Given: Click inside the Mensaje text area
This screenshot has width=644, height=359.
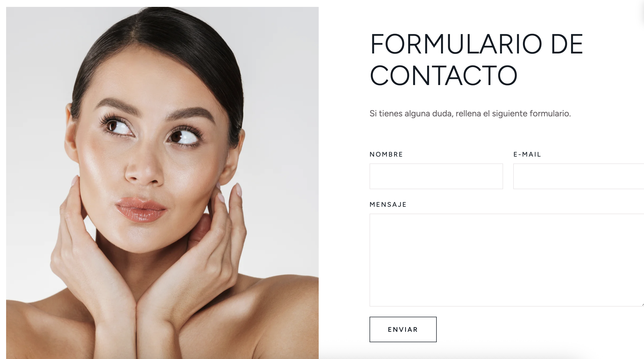Looking at the screenshot, I should pyautogui.click(x=507, y=260).
